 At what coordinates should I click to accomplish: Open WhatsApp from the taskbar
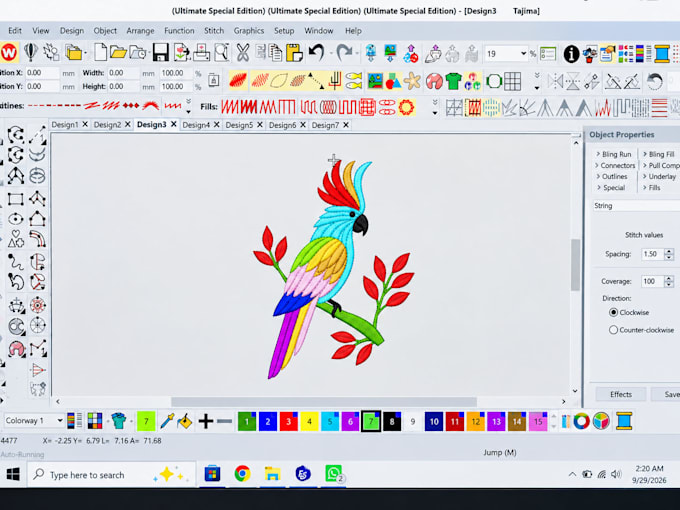(x=333, y=474)
